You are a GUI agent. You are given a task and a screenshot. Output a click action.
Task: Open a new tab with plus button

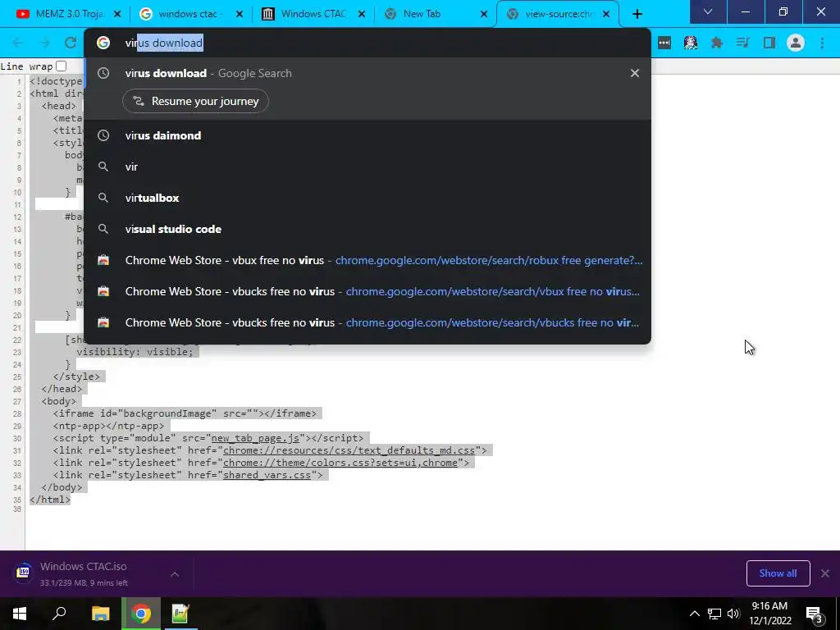click(x=637, y=14)
